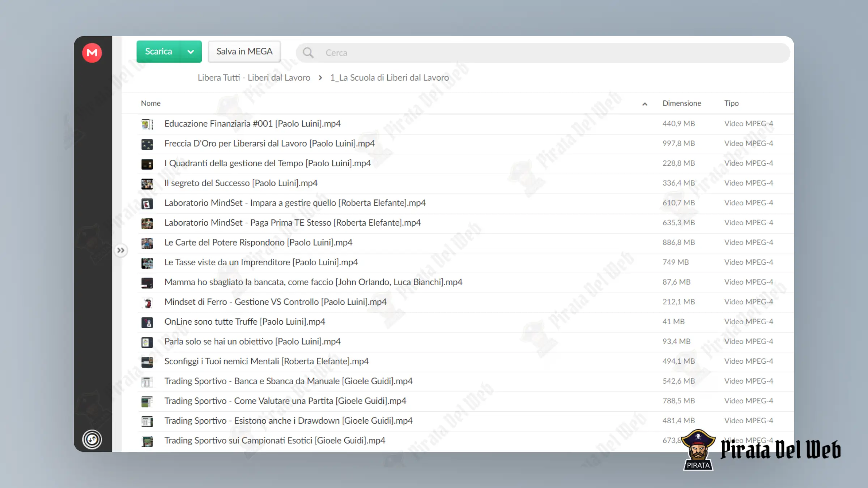
Task: Focus the Cerca search field
Action: click(542, 53)
